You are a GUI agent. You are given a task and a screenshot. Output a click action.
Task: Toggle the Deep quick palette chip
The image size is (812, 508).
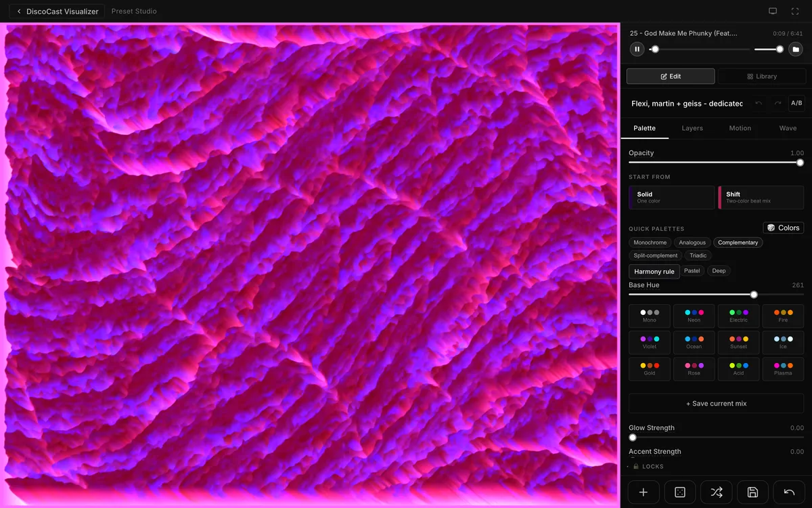tap(719, 271)
